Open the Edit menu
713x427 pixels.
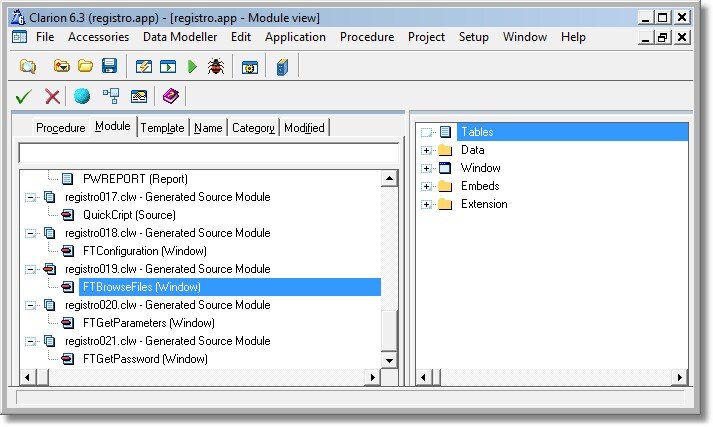(x=241, y=37)
